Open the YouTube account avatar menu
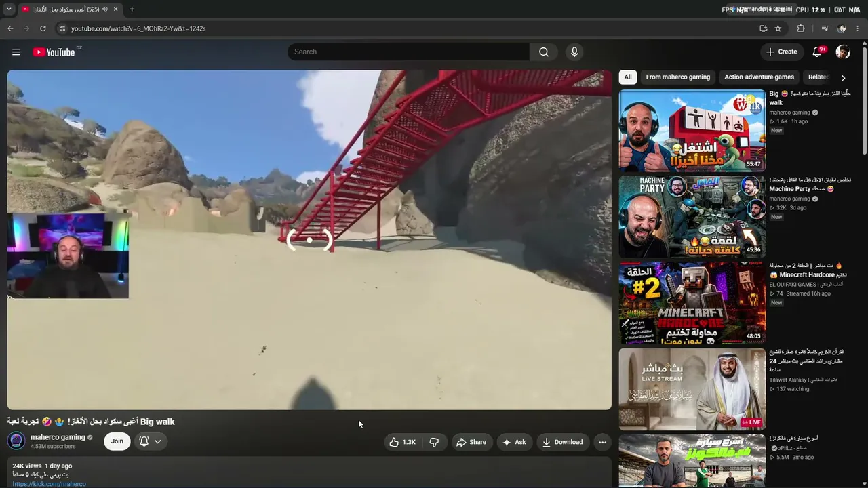Viewport: 868px width, 488px height. point(843,52)
